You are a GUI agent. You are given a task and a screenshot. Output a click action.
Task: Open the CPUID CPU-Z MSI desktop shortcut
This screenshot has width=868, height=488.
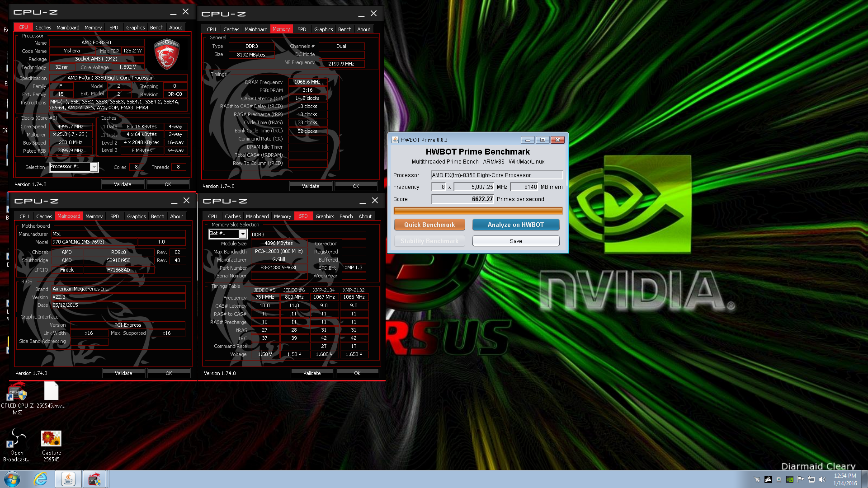point(17,399)
